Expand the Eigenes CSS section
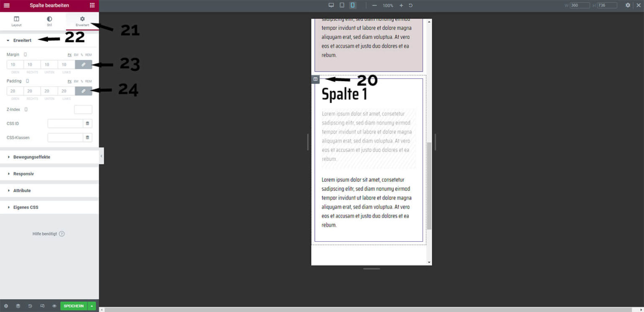 (x=26, y=207)
